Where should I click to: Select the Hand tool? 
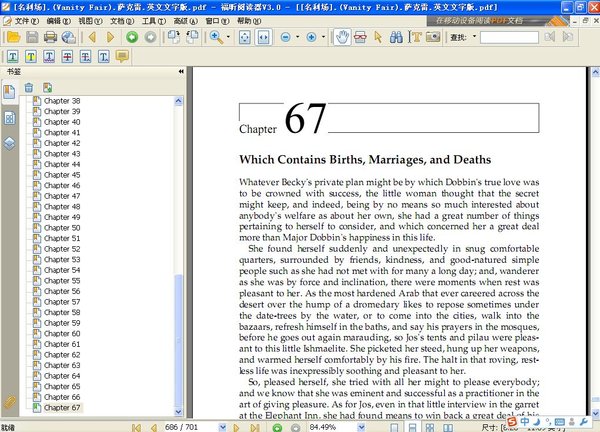click(342, 37)
